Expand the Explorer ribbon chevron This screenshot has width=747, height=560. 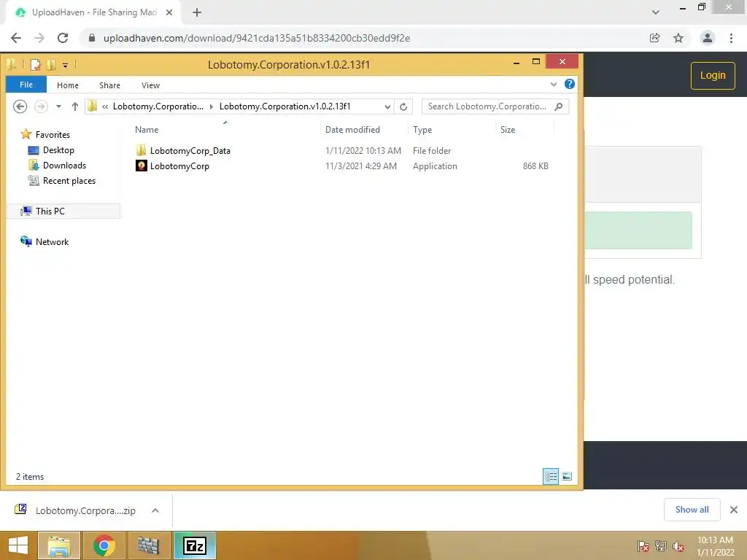point(553,85)
